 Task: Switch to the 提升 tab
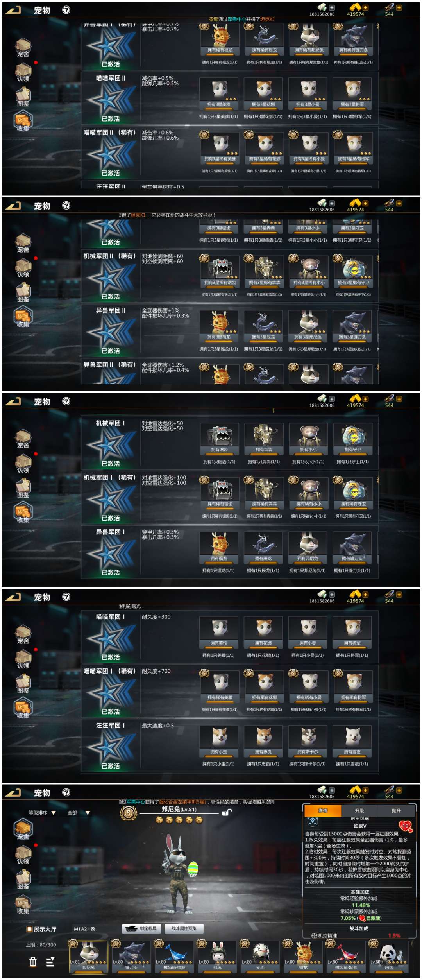tap(396, 811)
